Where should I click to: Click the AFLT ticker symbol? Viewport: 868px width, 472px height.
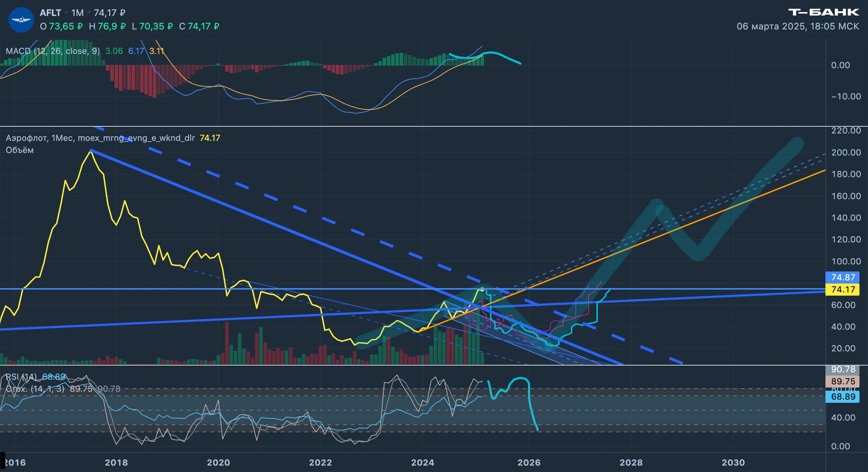click(50, 13)
